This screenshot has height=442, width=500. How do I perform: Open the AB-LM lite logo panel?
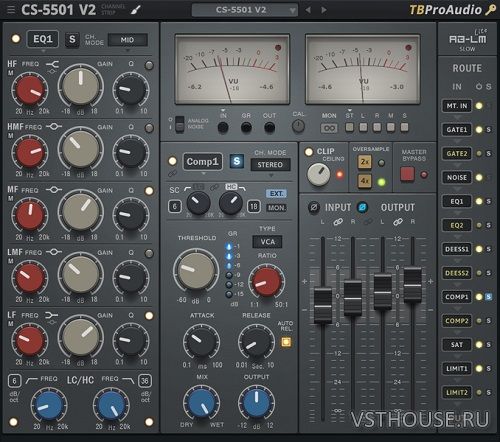tap(467, 40)
